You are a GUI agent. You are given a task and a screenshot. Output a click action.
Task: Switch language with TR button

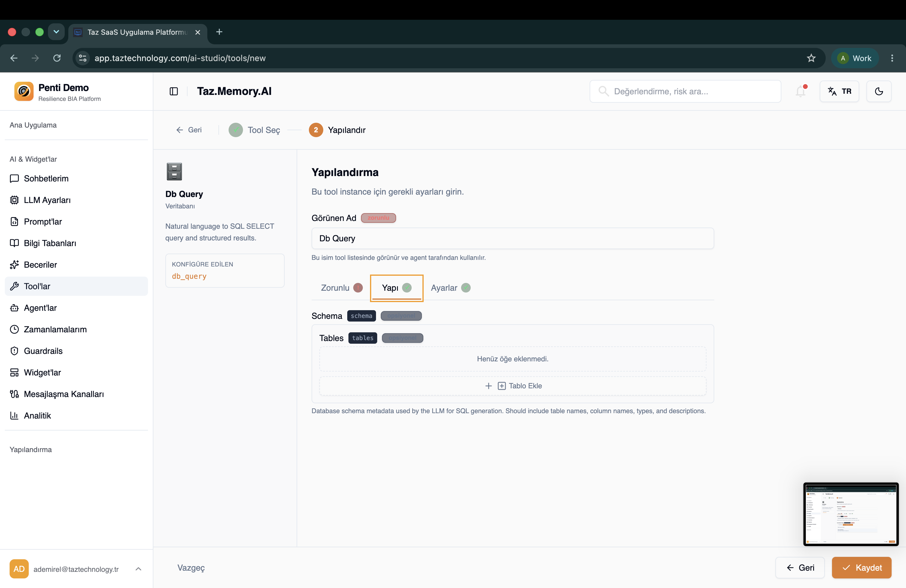pyautogui.click(x=839, y=91)
